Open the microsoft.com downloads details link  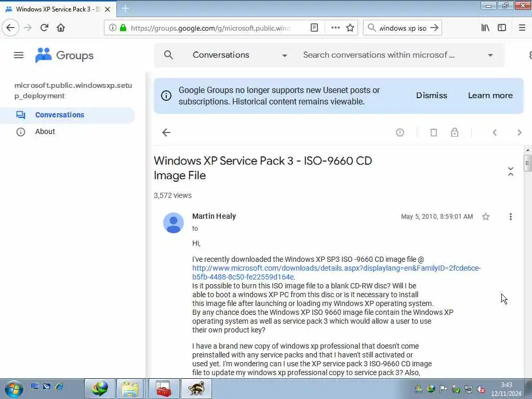click(x=336, y=272)
